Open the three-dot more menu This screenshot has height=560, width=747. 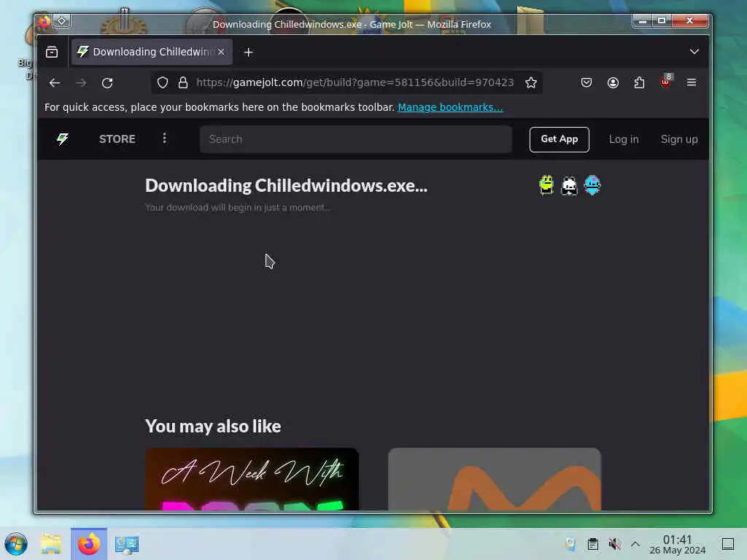[164, 139]
